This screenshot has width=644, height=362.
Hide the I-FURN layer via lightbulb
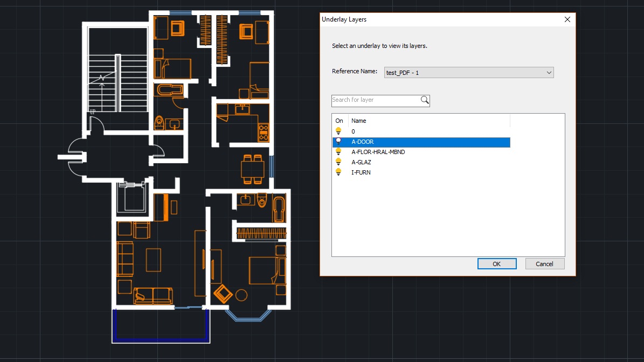tap(338, 172)
